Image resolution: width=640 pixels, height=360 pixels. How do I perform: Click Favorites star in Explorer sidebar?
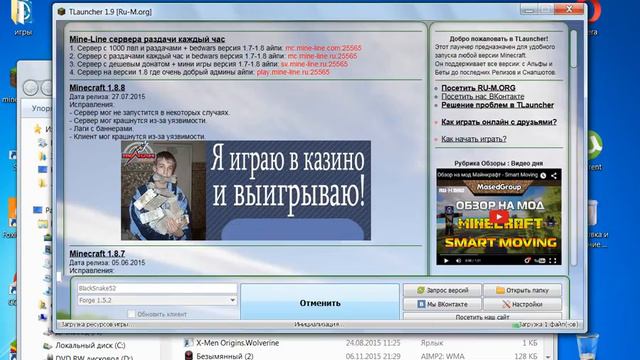tap(38, 129)
